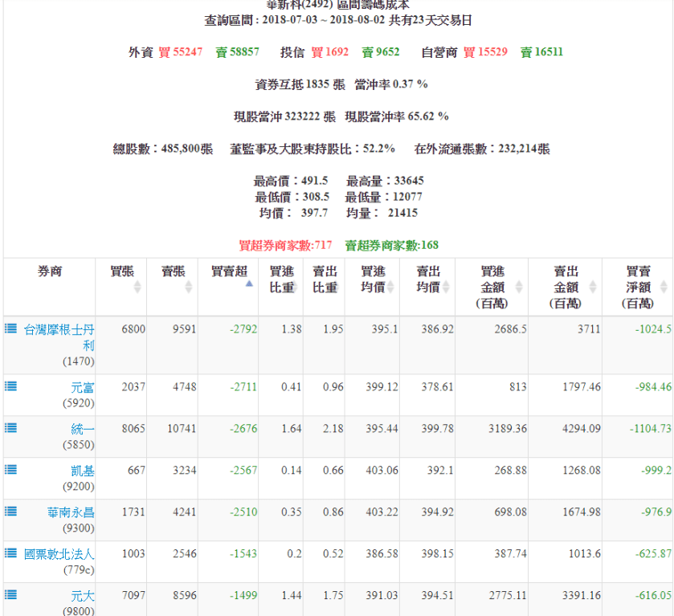Image resolution: width=674 pixels, height=616 pixels.
Task: Click list icon beside 凱基
Action: tap(11, 470)
